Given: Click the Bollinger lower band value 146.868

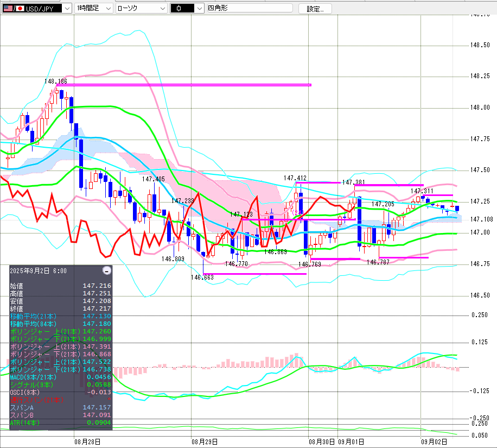Looking at the screenshot, I should [x=97, y=355].
